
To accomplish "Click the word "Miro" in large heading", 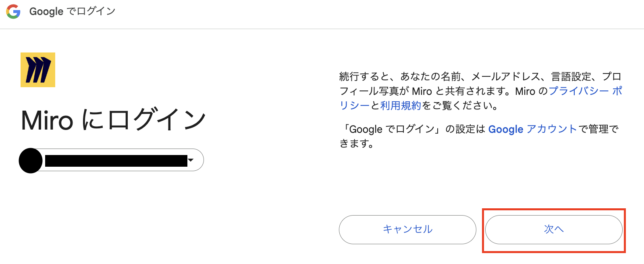I will click(x=47, y=121).
